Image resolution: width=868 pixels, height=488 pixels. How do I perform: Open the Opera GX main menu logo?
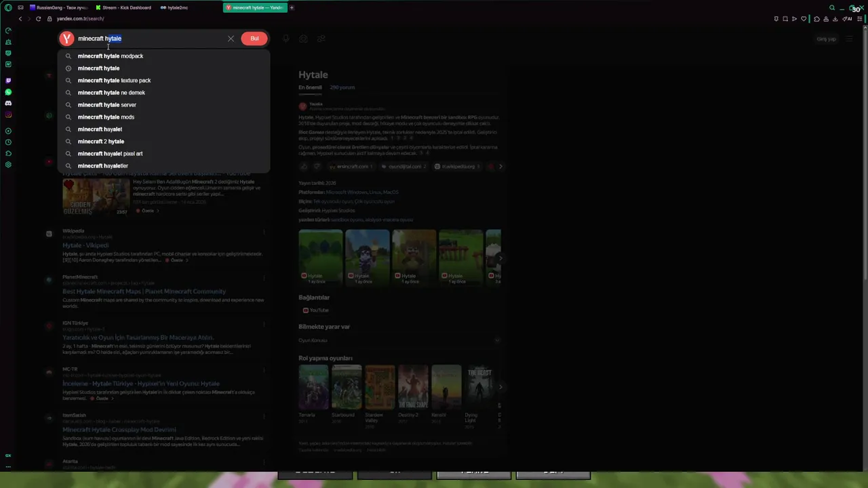(8, 7)
